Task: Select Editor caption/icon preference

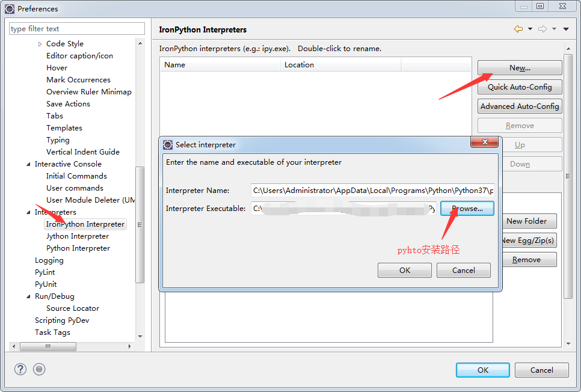Action: (79, 56)
